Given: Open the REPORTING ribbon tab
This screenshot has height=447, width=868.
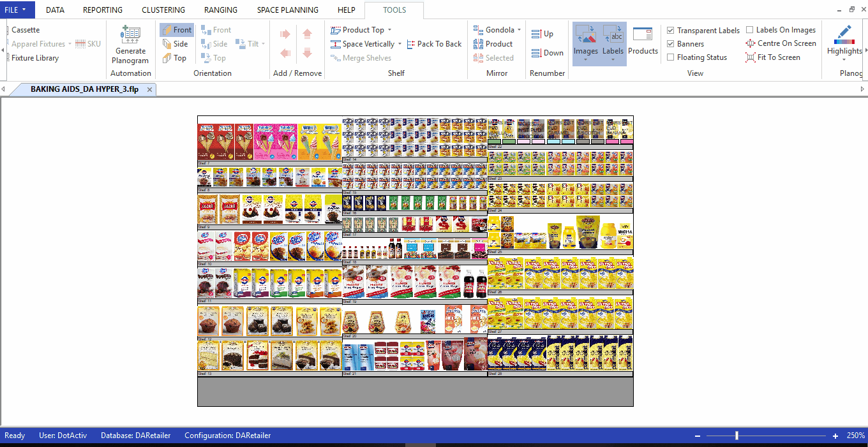Looking at the screenshot, I should click(x=103, y=10).
